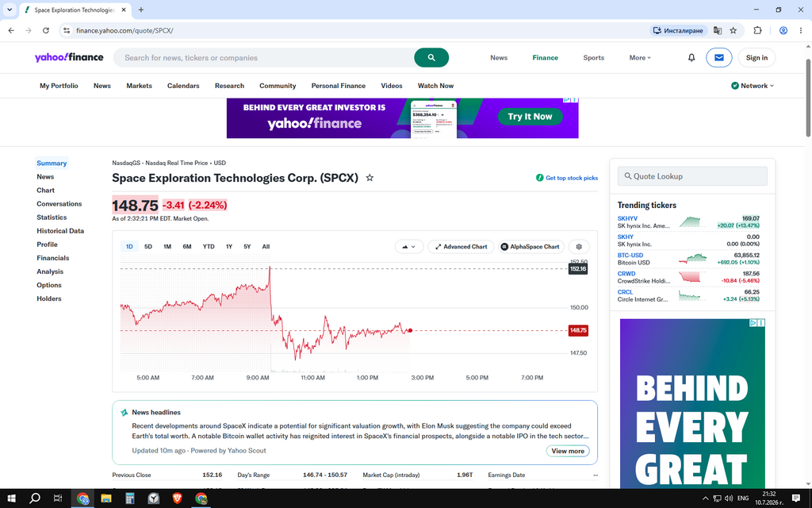Open the My Portfolio menu
Screen dimensions: 812x508
pos(59,86)
